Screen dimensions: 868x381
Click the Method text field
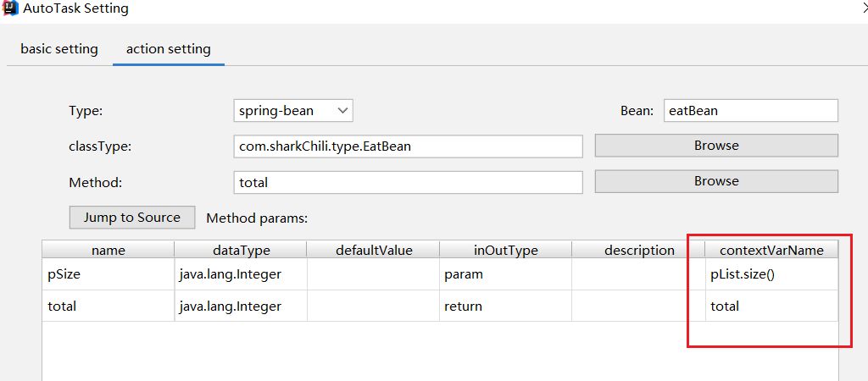(407, 182)
